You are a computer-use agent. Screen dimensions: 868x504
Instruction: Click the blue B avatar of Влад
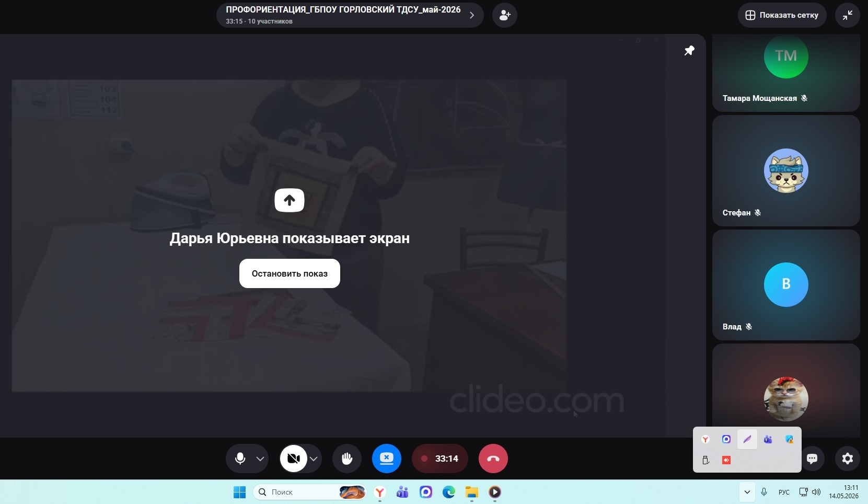[786, 284]
